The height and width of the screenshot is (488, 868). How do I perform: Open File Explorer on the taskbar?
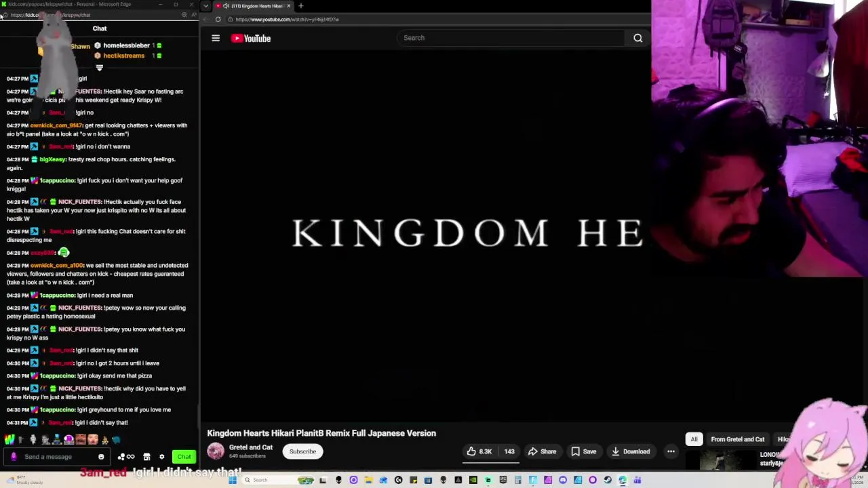point(368,480)
